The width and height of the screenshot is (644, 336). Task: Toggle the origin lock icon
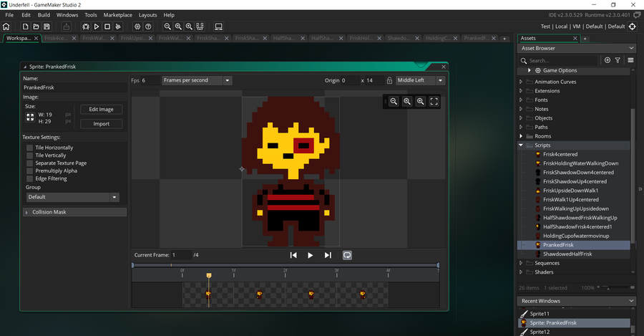(389, 81)
